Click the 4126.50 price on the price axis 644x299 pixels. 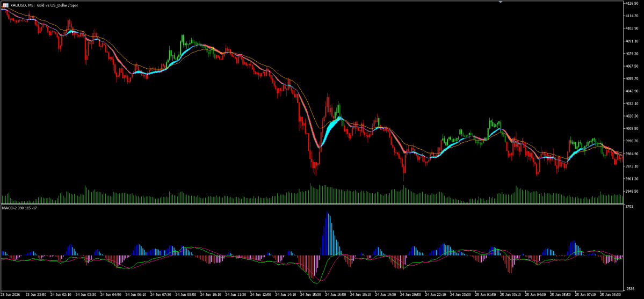pos(631,3)
